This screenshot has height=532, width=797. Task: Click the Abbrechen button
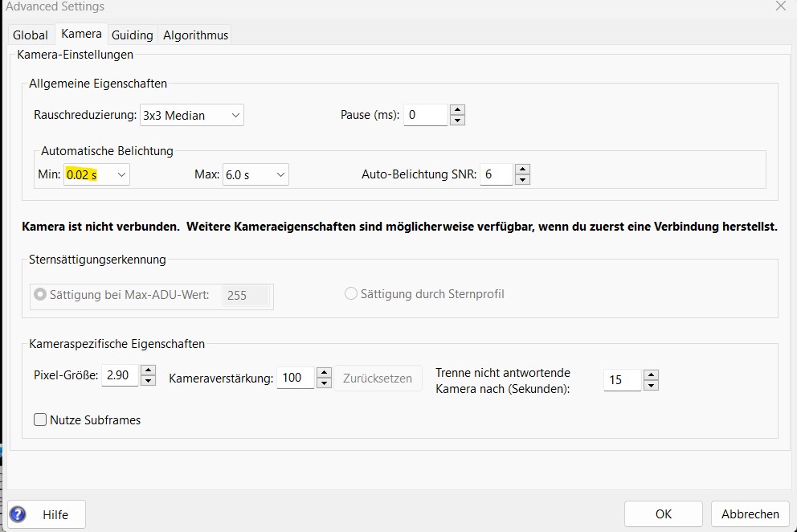click(x=750, y=514)
